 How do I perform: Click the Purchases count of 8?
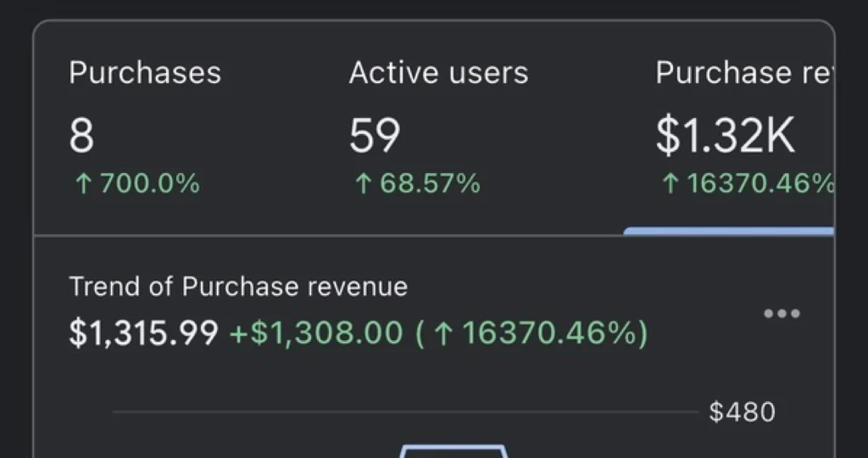tap(81, 136)
